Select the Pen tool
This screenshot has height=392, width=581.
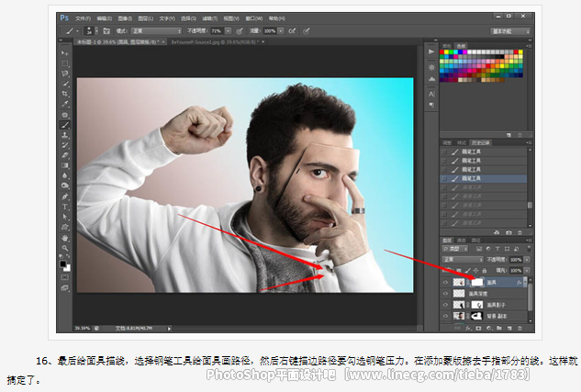(65, 196)
